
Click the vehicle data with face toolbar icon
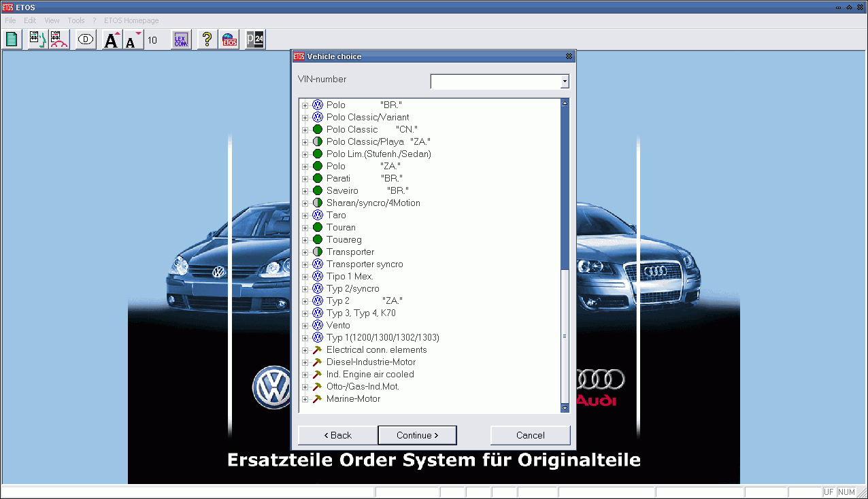point(37,39)
